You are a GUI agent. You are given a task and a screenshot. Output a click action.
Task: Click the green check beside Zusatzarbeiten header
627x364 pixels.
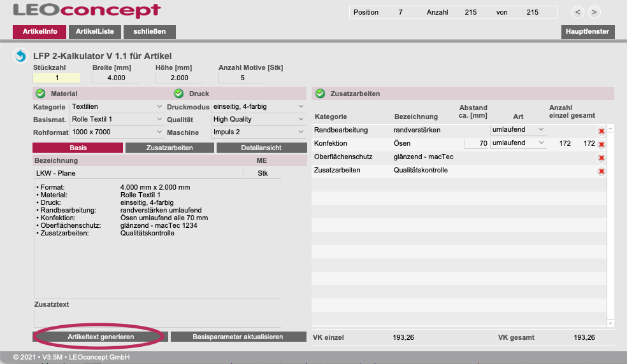(x=321, y=94)
